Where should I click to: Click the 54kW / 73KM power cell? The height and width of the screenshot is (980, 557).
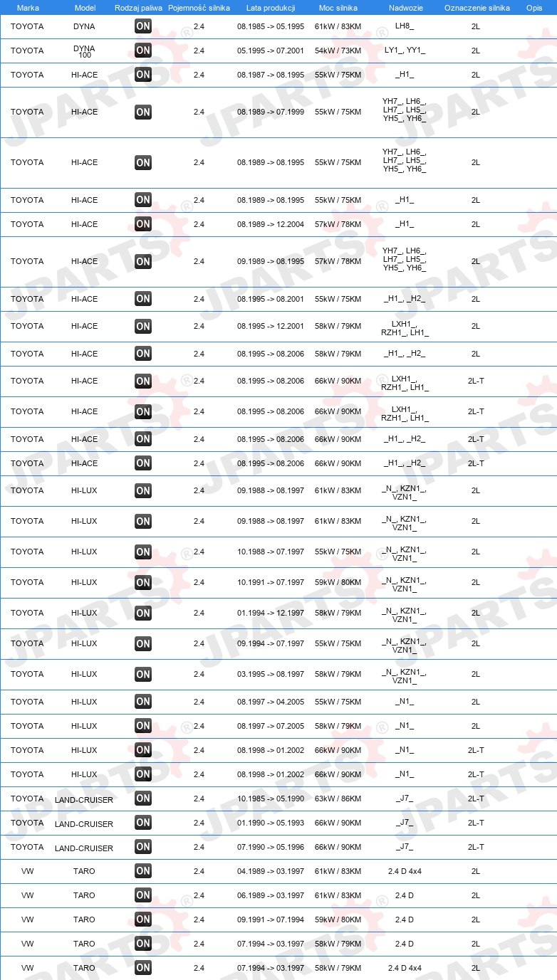(x=338, y=51)
